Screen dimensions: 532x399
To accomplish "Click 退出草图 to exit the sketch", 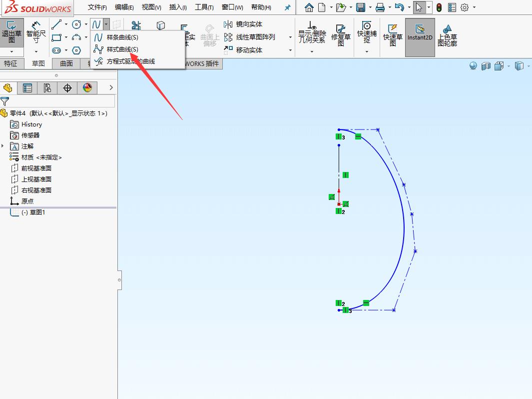I will (12, 32).
